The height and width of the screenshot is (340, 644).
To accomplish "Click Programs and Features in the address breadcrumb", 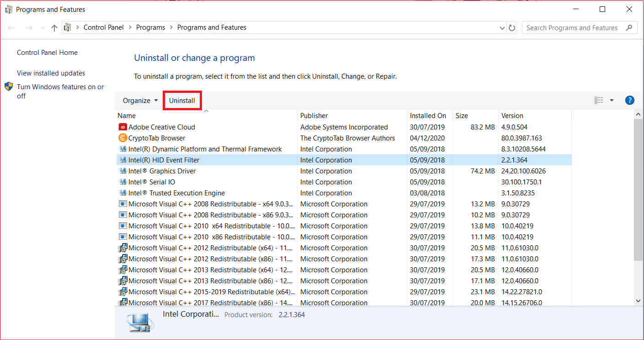I will tap(212, 27).
